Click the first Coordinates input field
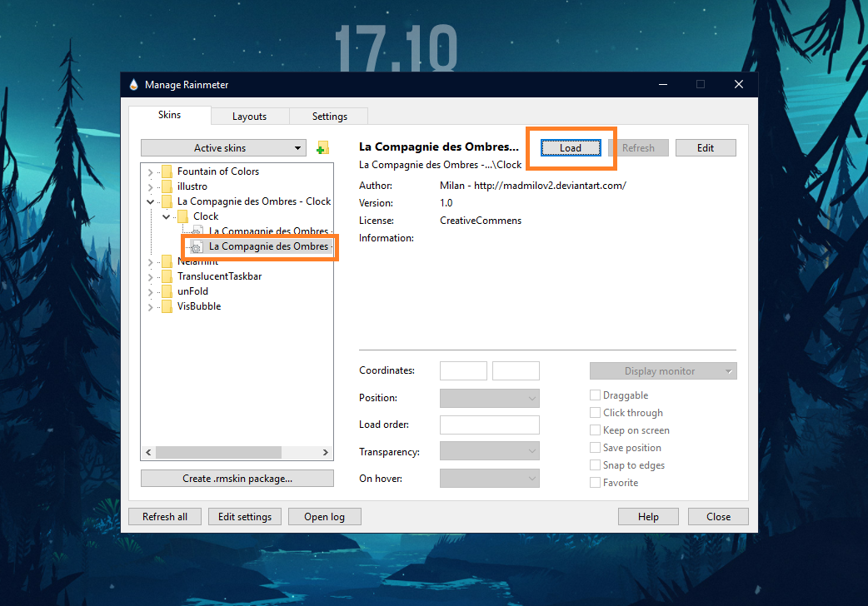This screenshot has width=868, height=606. pos(463,370)
